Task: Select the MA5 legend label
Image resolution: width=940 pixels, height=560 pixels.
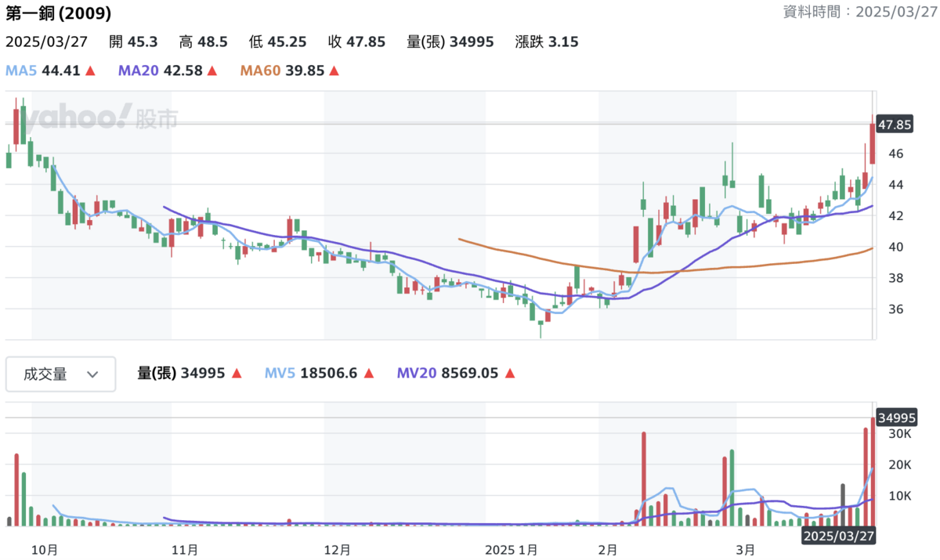Action: [21, 71]
